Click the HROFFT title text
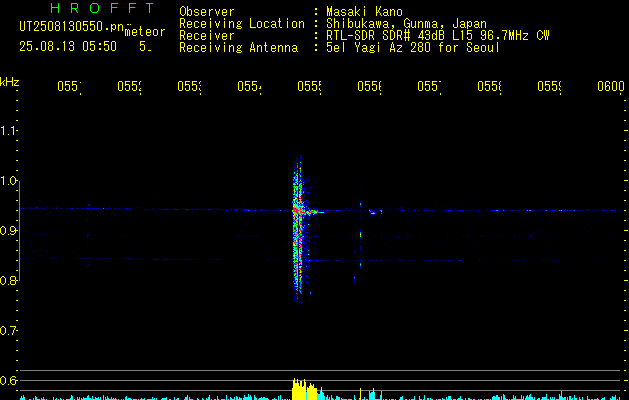The height and width of the screenshot is (400, 629). pyautogui.click(x=102, y=8)
